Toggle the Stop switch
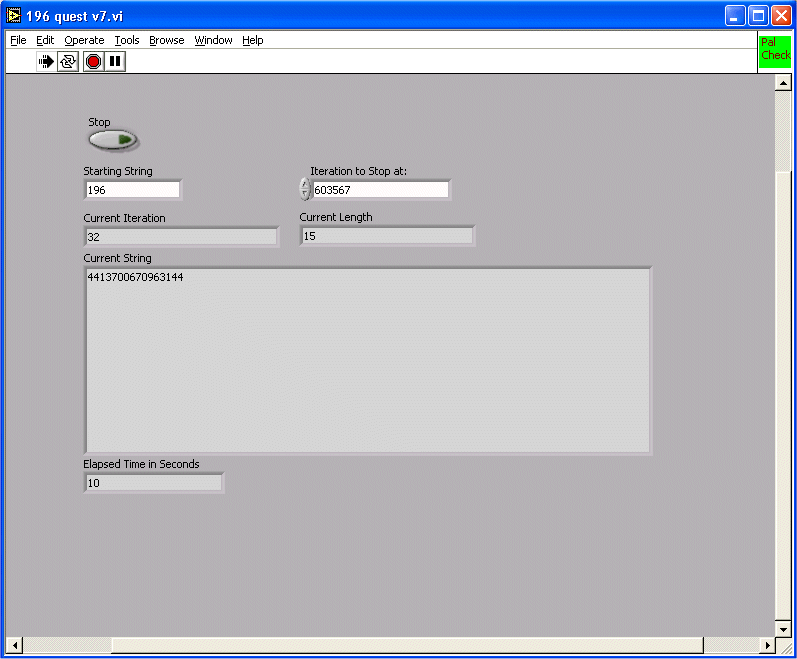This screenshot has width=797, height=659. [113, 140]
